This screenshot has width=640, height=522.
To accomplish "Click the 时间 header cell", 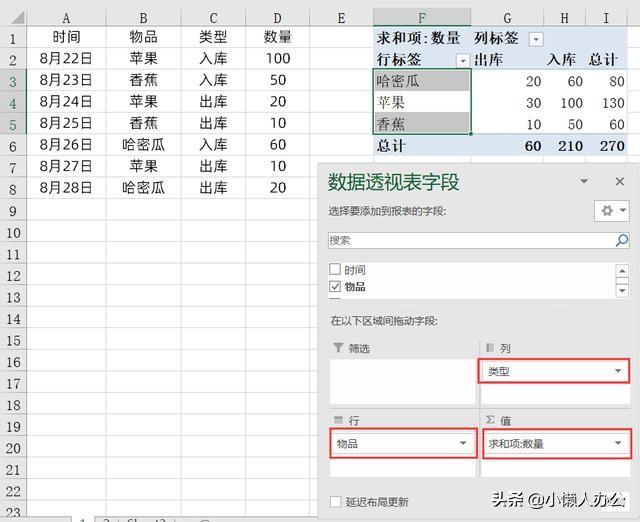I will (x=66, y=37).
